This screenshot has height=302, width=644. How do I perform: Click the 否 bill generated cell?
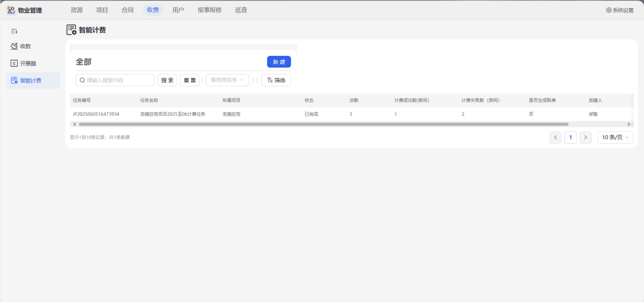[531, 114]
